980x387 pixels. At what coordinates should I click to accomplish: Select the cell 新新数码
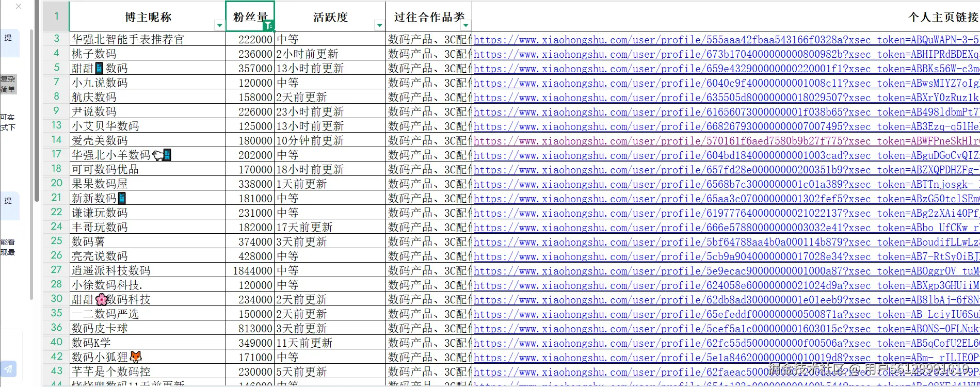coord(147,198)
